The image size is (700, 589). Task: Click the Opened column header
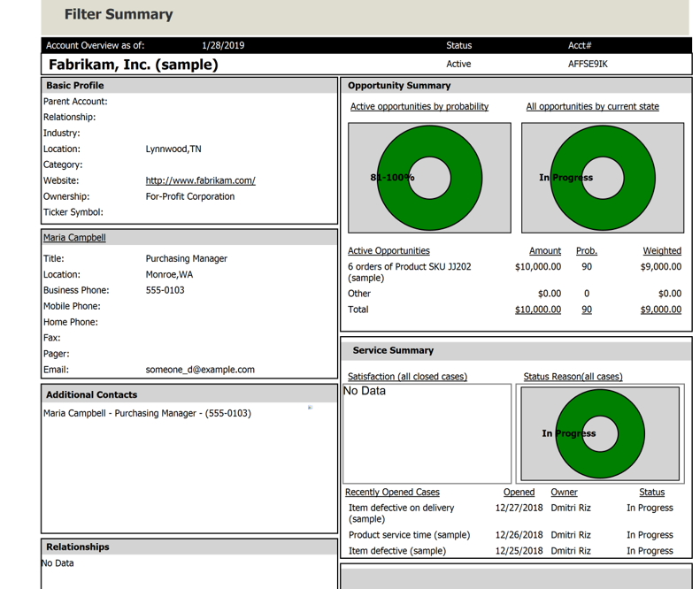click(519, 493)
